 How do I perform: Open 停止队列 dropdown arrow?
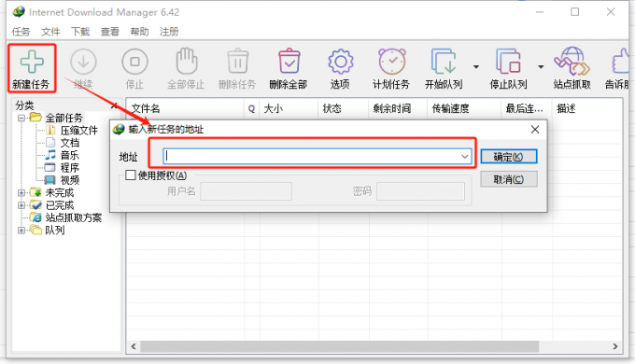pos(541,67)
